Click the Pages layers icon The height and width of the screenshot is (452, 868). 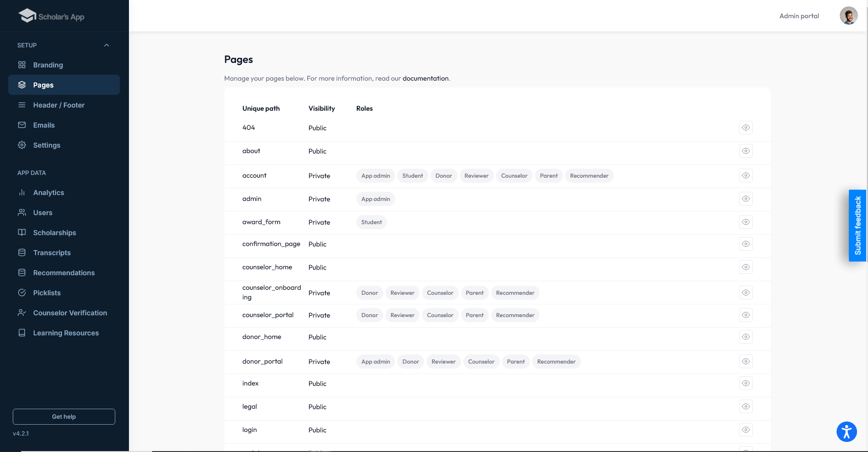[x=22, y=85]
